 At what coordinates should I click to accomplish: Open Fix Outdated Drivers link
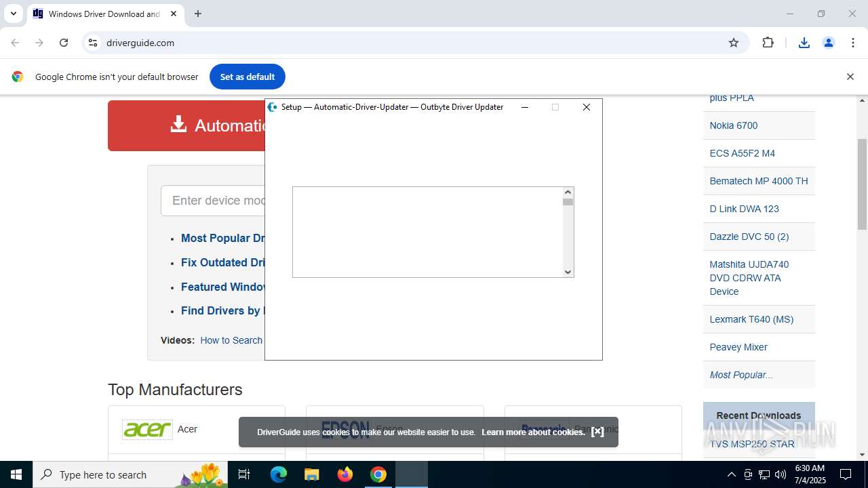[222, 262]
